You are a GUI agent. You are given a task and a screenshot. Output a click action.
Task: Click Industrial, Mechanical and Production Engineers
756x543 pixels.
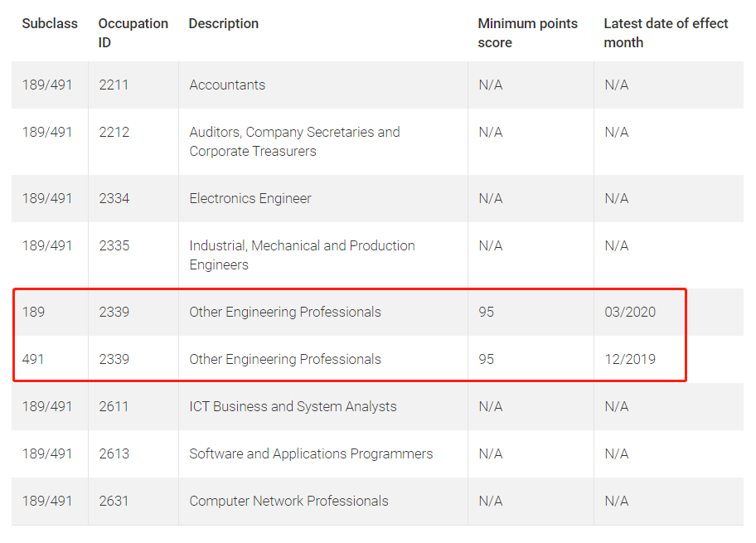(x=303, y=255)
